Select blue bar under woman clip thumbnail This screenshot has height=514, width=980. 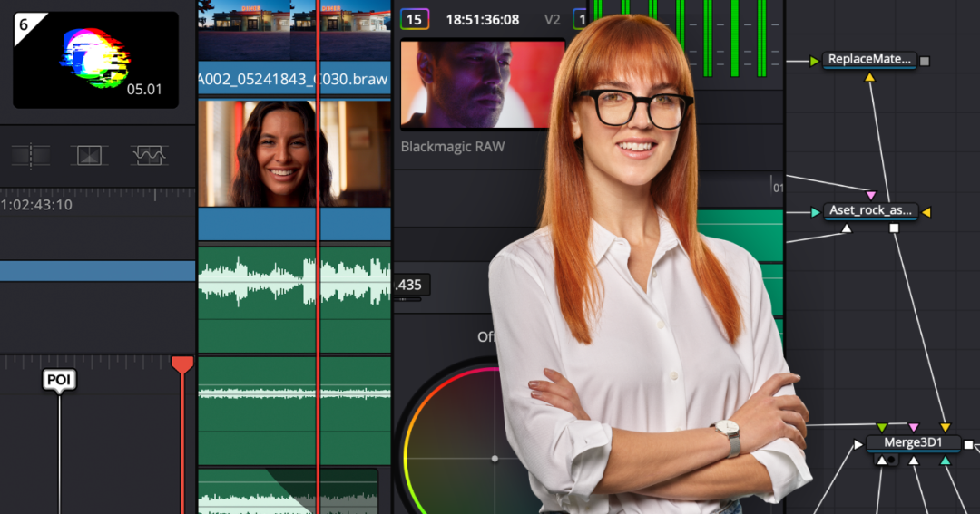[294, 224]
